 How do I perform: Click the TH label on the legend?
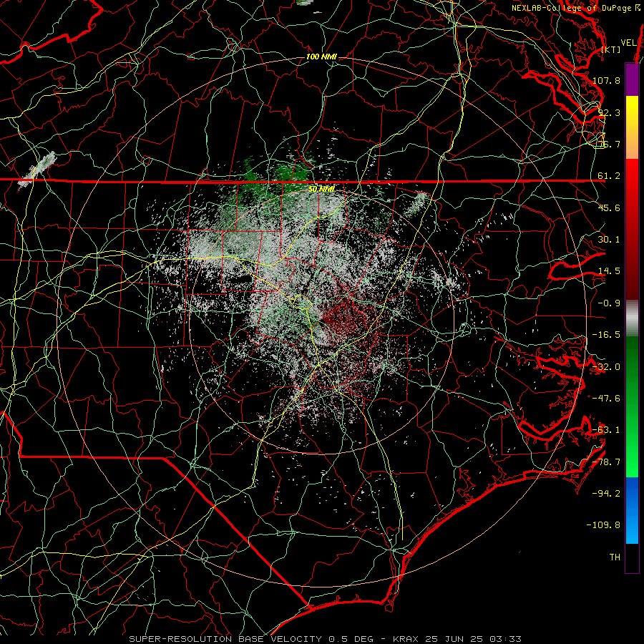pos(615,557)
